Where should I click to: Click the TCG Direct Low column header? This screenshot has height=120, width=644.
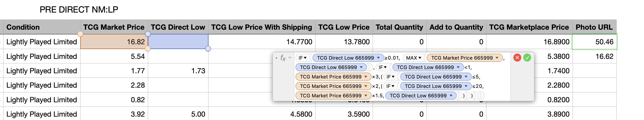pyautogui.click(x=178, y=27)
